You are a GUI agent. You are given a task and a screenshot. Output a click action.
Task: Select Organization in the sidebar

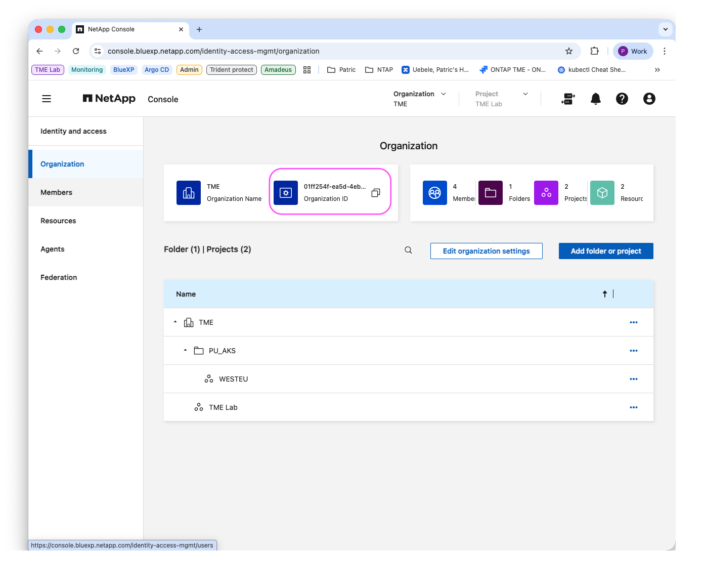(x=86, y=164)
